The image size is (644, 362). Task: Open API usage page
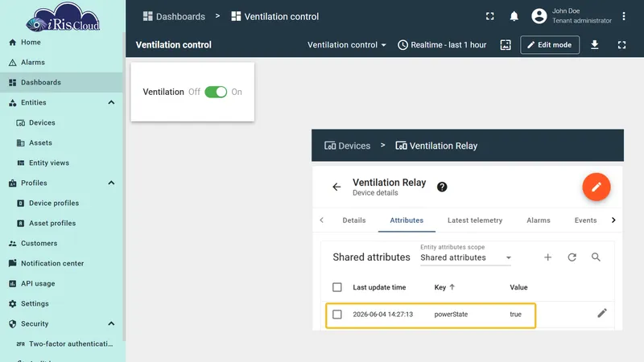[x=62, y=284]
